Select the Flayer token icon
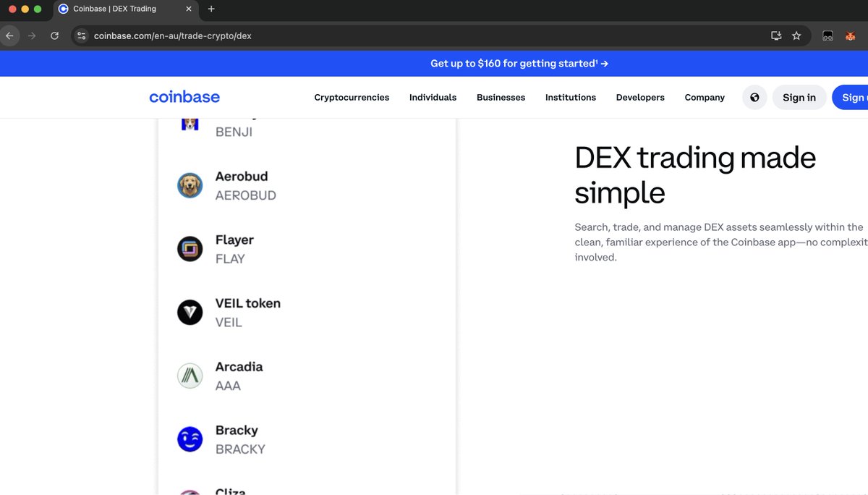This screenshot has width=868, height=495. pyautogui.click(x=190, y=250)
